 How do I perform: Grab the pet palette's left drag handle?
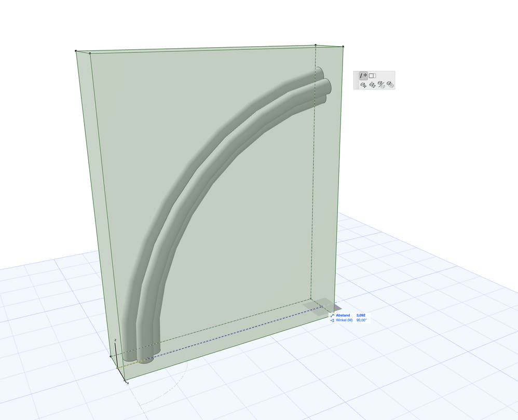pos(356,80)
